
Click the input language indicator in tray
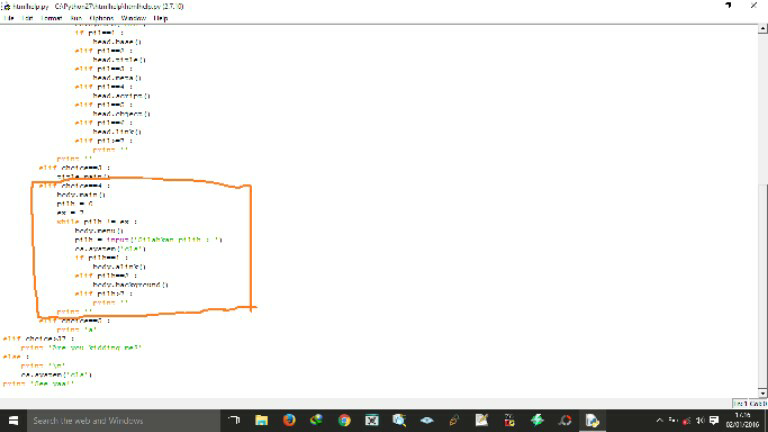[x=673, y=420]
